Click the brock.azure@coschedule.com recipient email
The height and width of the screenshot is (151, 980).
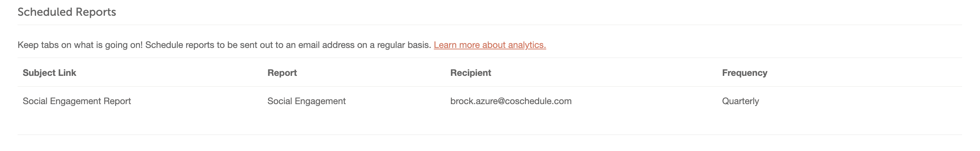tap(510, 101)
